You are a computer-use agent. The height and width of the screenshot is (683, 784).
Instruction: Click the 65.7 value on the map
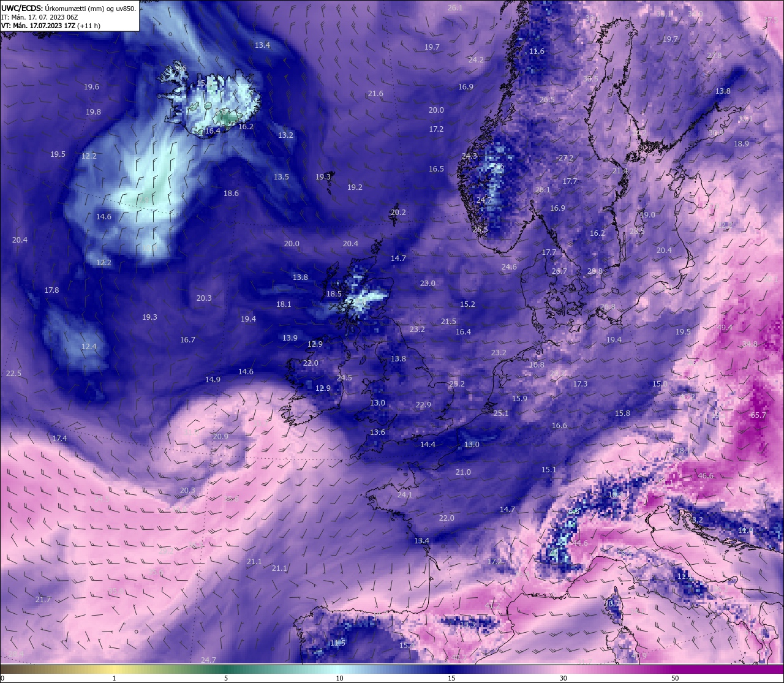coord(758,415)
